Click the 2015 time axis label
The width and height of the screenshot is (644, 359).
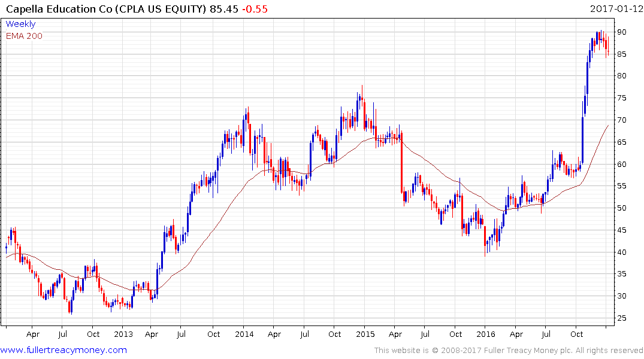point(365,334)
